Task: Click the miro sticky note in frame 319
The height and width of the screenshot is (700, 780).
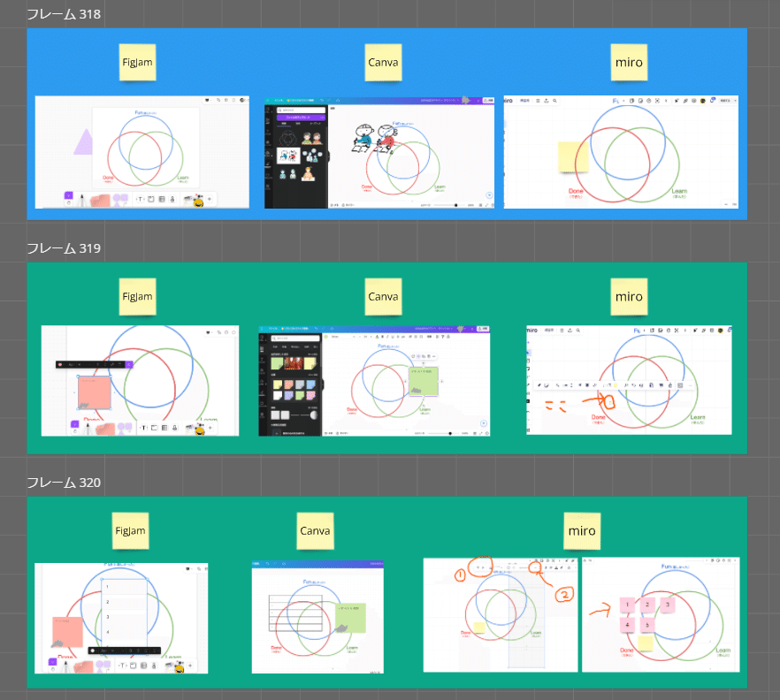Action: click(x=629, y=296)
